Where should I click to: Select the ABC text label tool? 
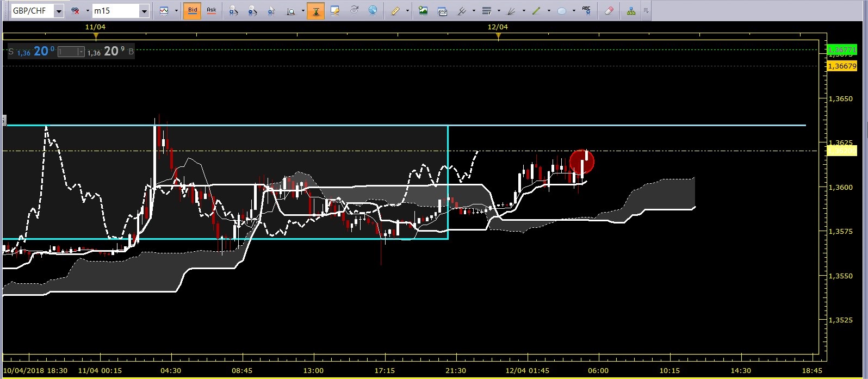586,10
